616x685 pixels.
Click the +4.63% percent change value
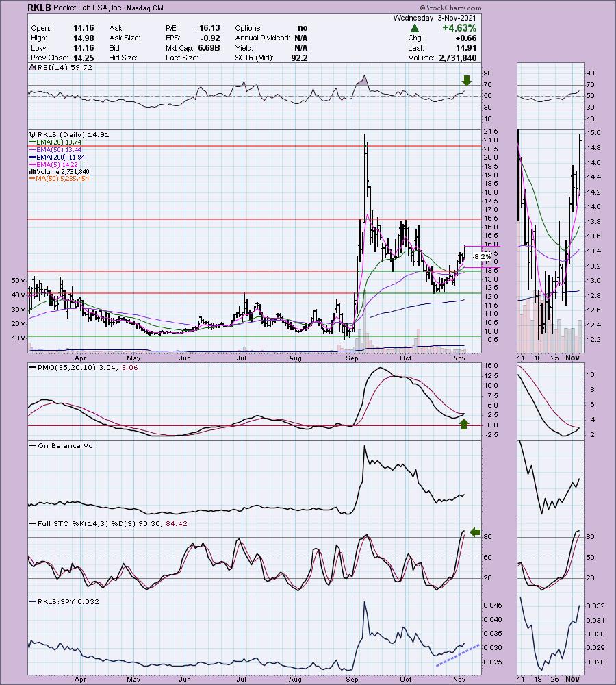(x=459, y=28)
